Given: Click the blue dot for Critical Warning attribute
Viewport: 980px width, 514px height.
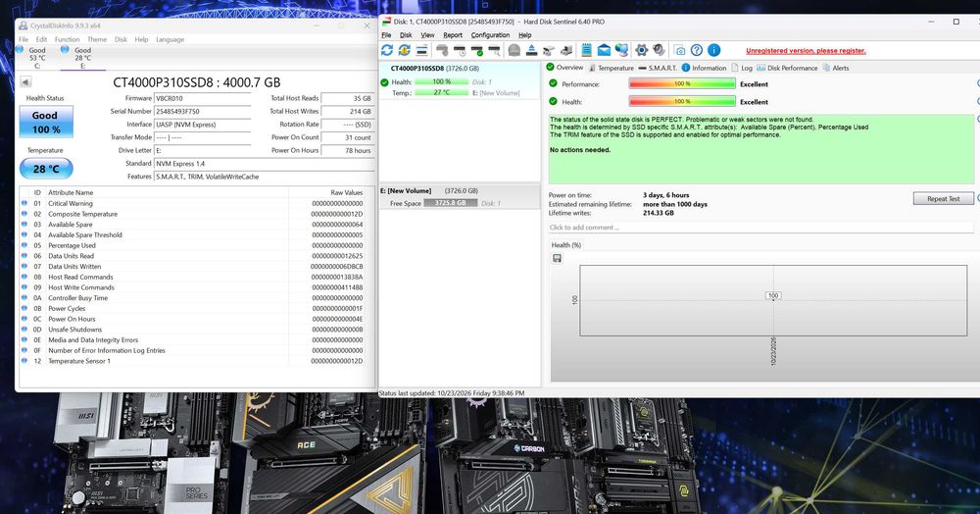Looking at the screenshot, I should point(24,203).
